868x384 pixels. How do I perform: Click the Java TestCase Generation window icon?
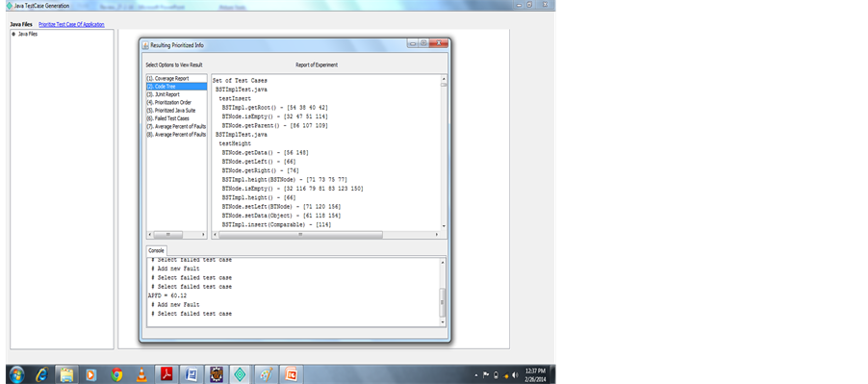click(x=9, y=6)
